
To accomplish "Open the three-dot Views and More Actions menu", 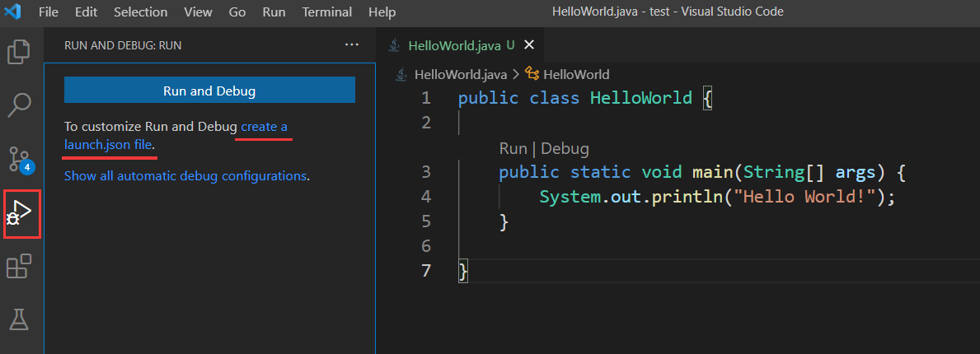I will 352,45.
